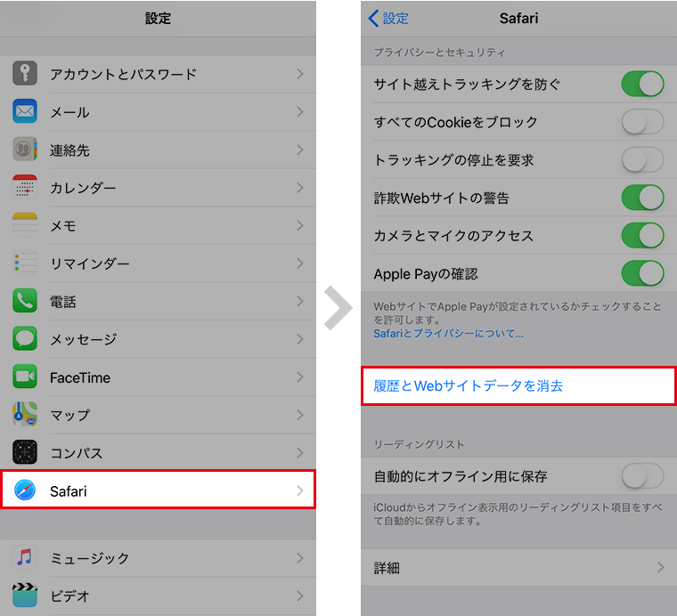This screenshot has width=677, height=616.
Task: Tap the ミュージック label
Action: pos(90,558)
